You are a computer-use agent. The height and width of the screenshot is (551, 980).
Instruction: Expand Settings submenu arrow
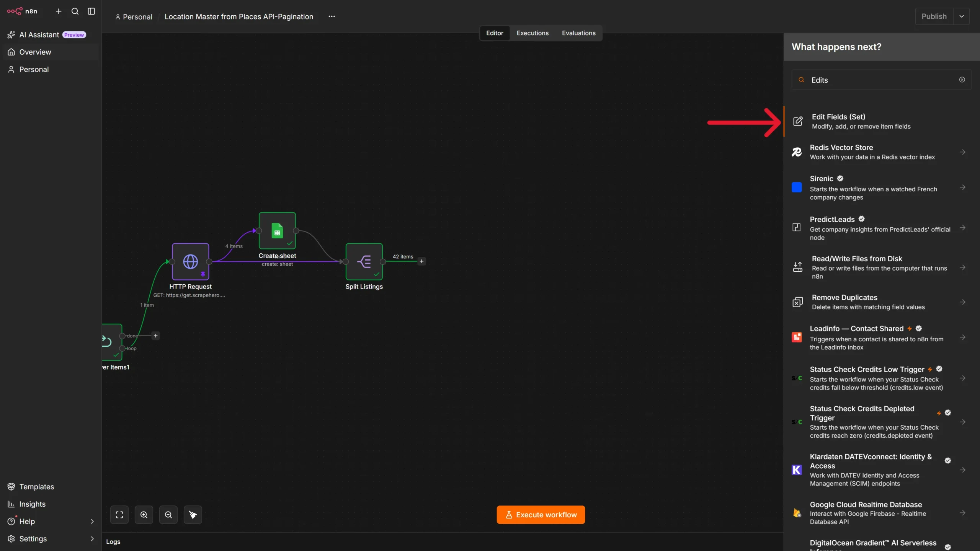point(92,539)
